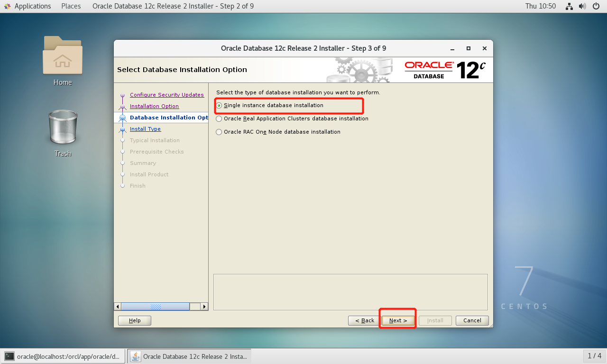Click the Help button
The height and width of the screenshot is (364, 607).
point(135,320)
